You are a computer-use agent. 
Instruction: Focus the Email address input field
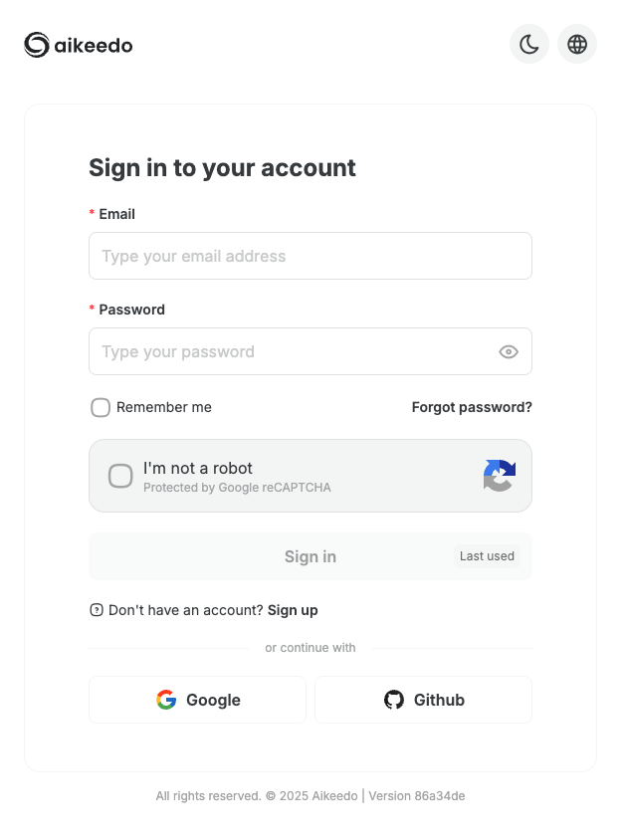(310, 256)
